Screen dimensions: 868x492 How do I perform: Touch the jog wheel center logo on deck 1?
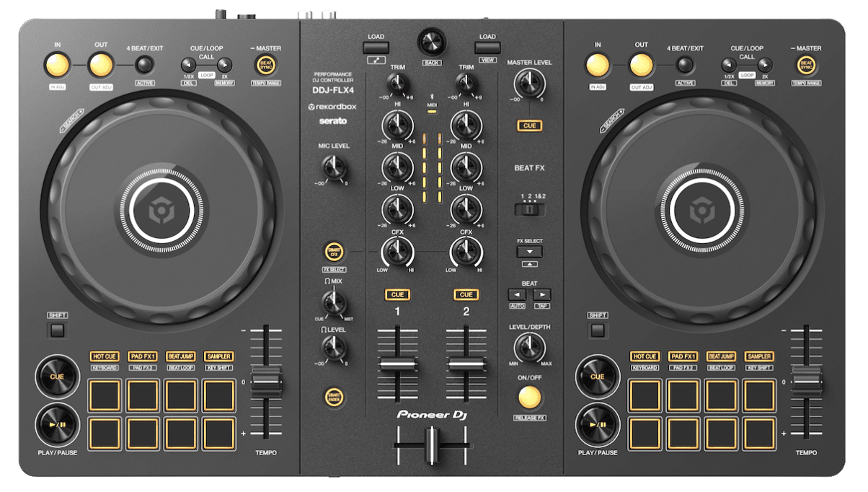click(x=161, y=211)
